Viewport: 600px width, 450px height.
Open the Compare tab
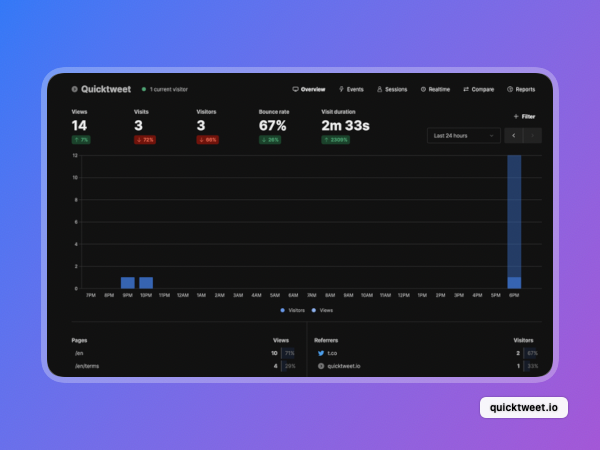tap(479, 89)
